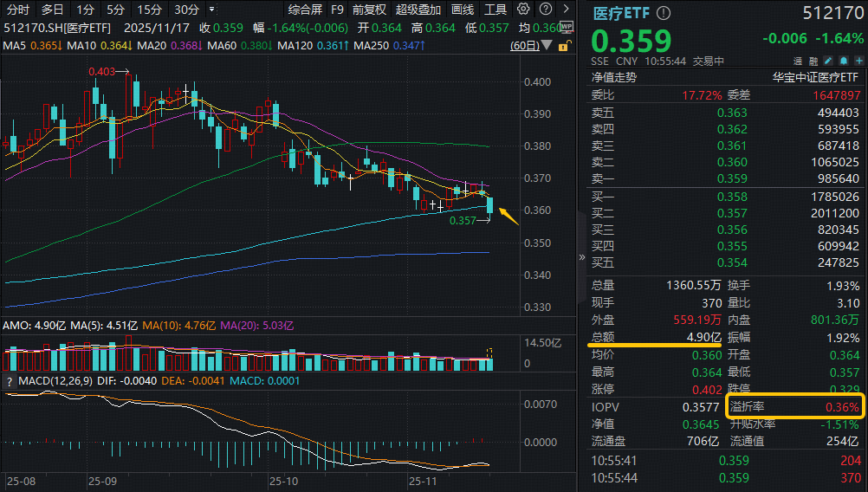Toggle 画线 drawing mode
This screenshot has width=868, height=492.
(x=463, y=10)
